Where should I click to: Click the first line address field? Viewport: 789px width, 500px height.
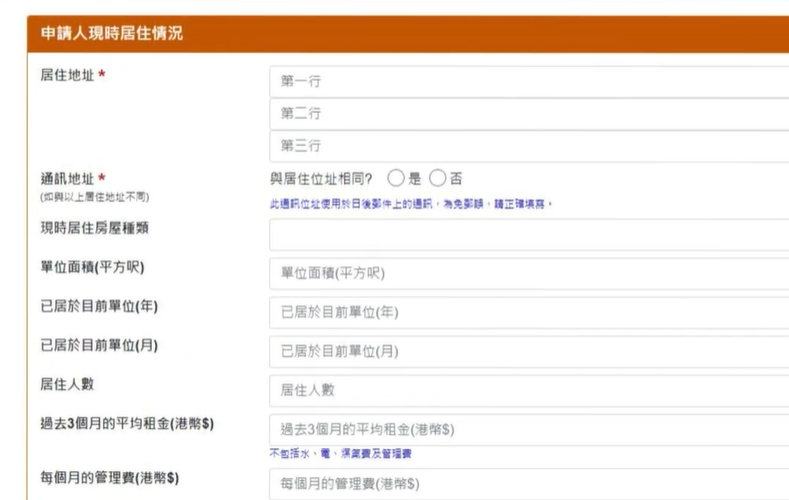528,82
